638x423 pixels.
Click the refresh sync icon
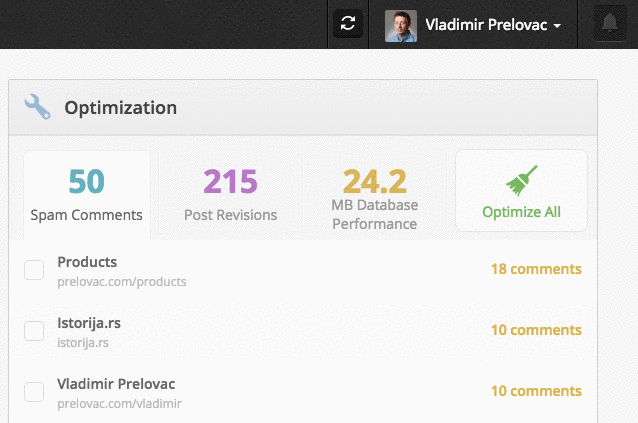(347, 24)
